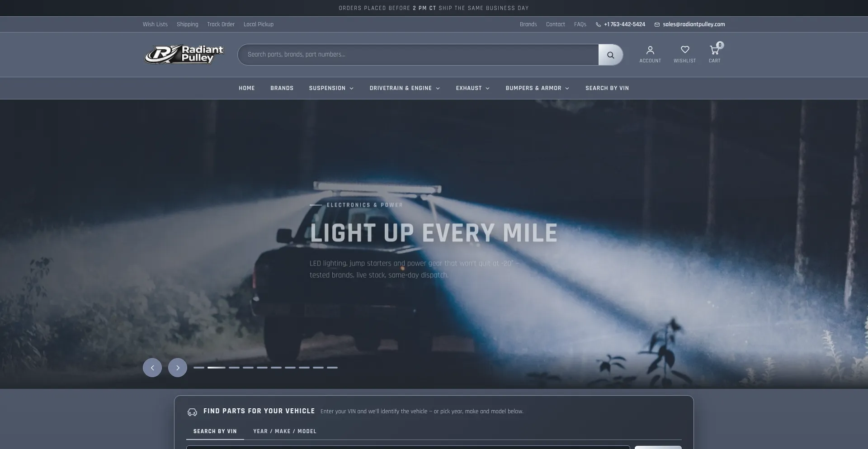This screenshot has height=449, width=868.
Task: Expand the Suspension dropdown menu
Action: [331, 88]
